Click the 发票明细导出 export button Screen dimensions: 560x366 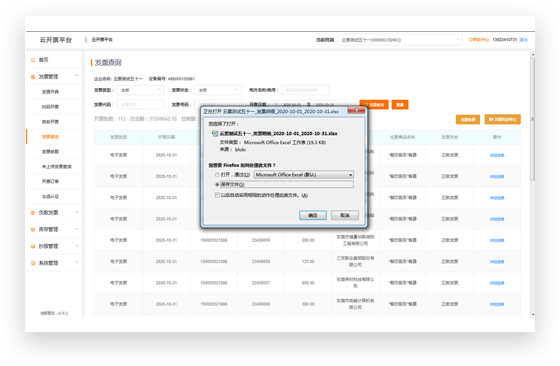pyautogui.click(x=502, y=119)
